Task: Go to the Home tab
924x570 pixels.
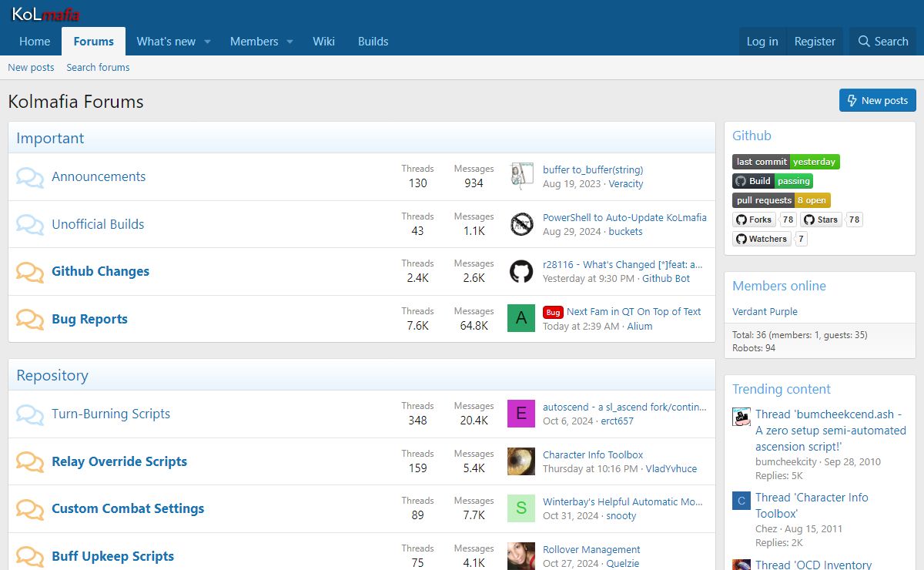Action: [x=35, y=42]
